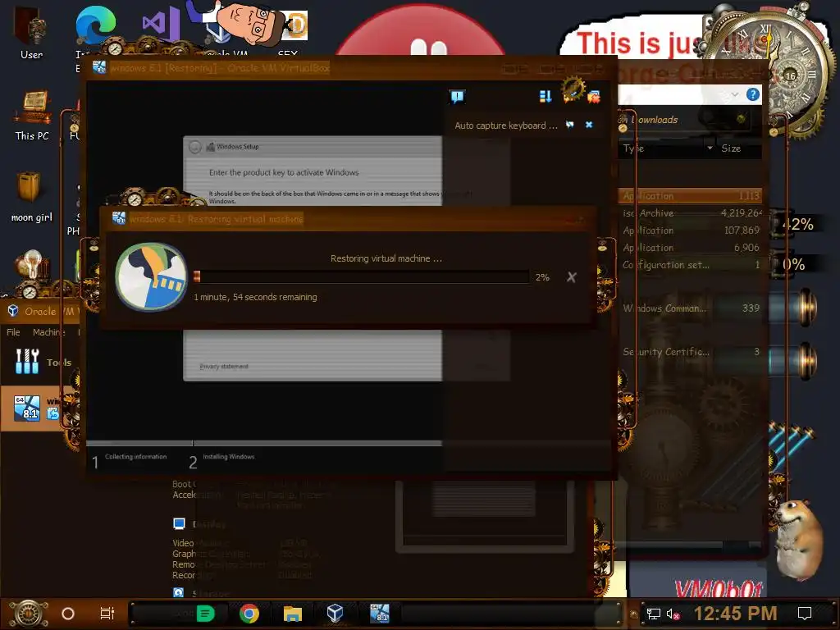Image resolution: width=840 pixels, height=630 pixels.
Task: Select the Application row sized 6,906
Action: coord(691,248)
